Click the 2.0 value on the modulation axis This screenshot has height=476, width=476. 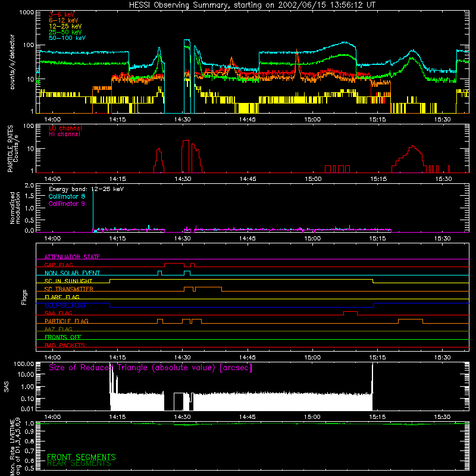pos(29,185)
